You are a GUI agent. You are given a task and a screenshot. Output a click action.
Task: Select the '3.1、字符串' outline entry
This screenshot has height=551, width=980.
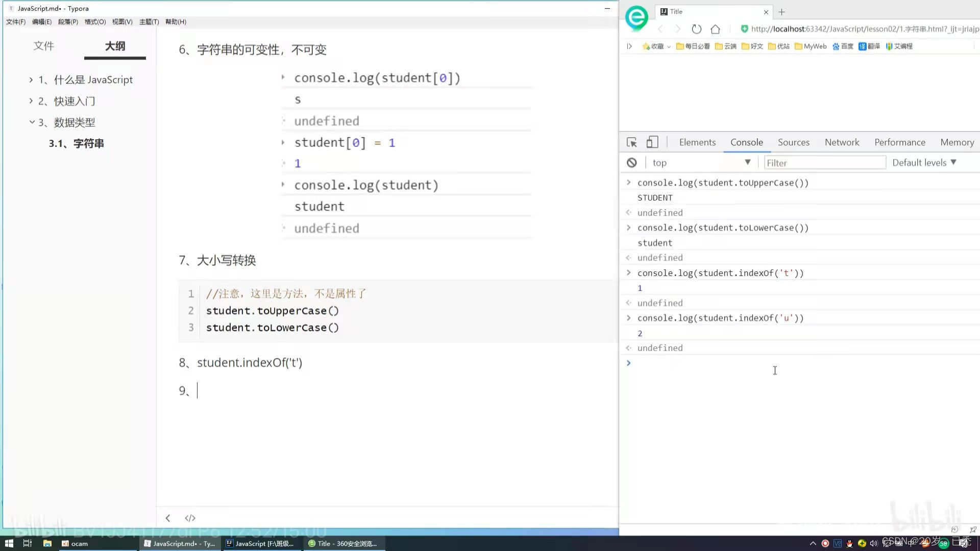76,144
